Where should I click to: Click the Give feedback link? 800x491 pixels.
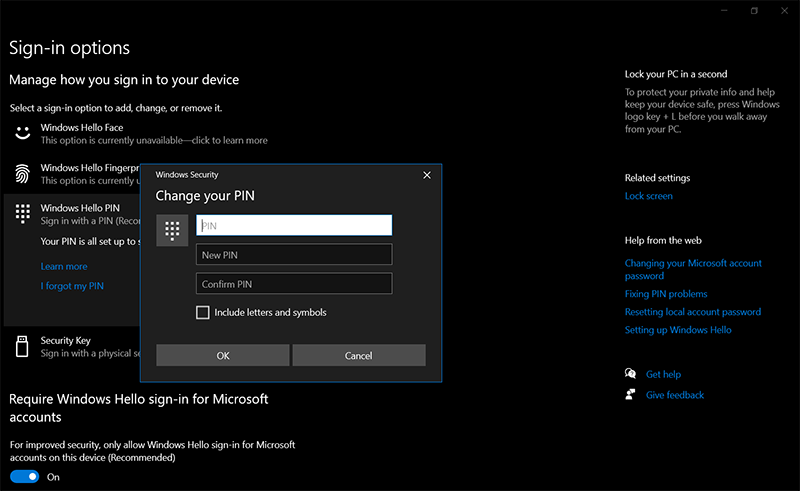coord(674,395)
